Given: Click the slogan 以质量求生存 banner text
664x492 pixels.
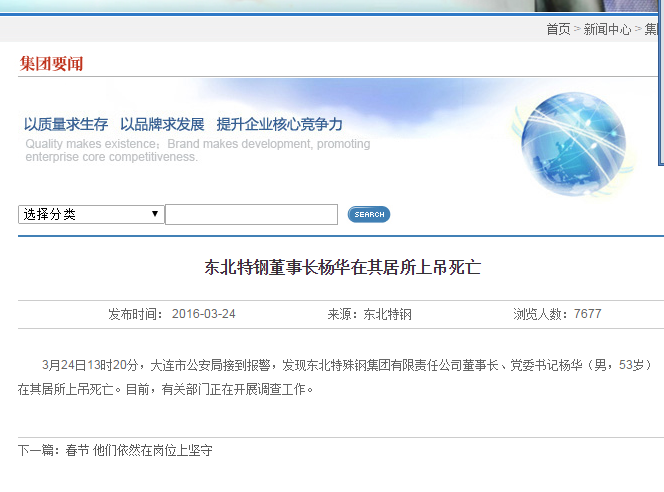Looking at the screenshot, I should point(66,124).
